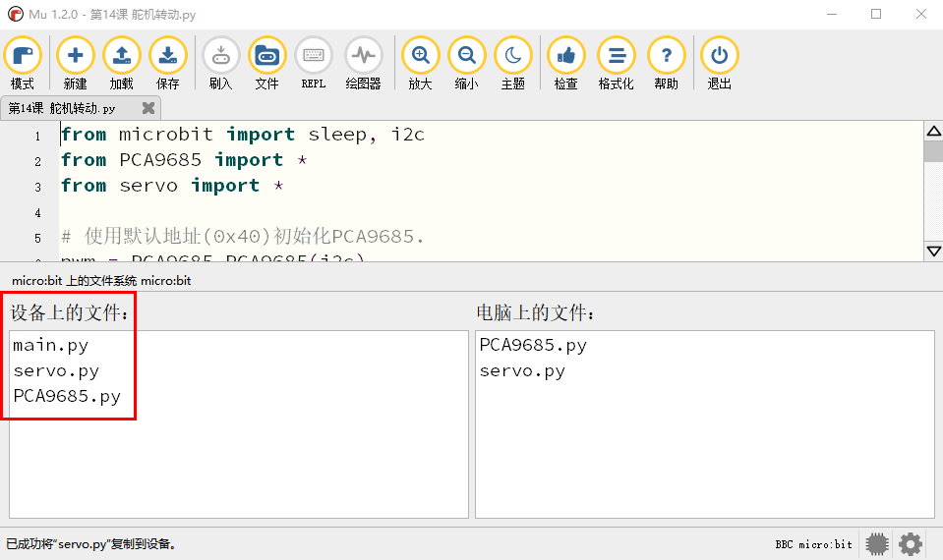This screenshot has width=943, height=560.
Task: Select PCA9685.py in computer files list
Action: click(533, 345)
